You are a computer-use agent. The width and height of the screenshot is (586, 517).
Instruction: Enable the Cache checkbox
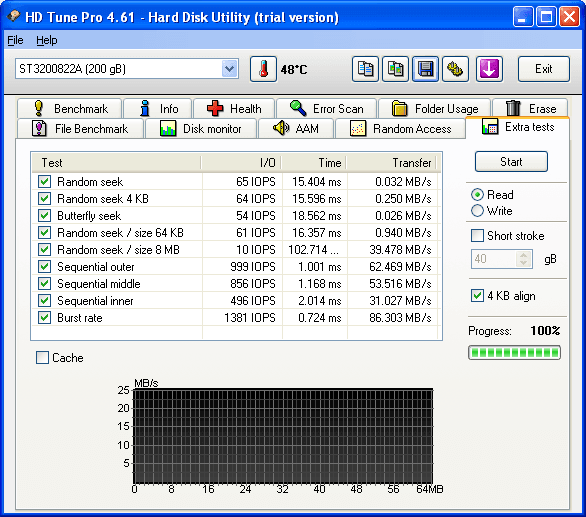(x=42, y=357)
